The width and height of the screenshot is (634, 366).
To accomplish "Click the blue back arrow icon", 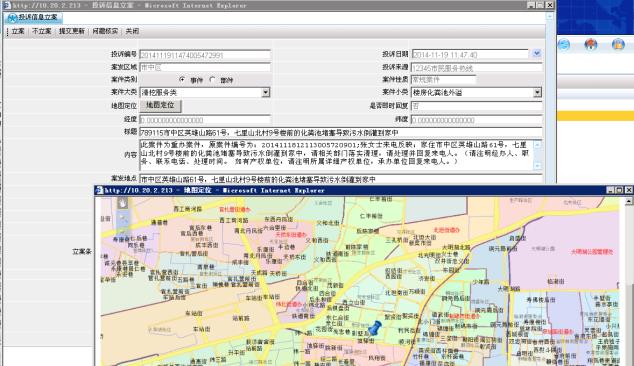I will pos(564,44).
